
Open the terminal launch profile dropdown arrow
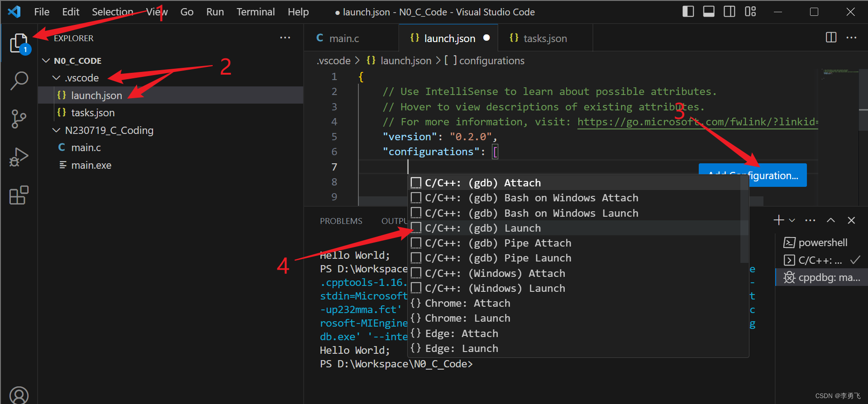tap(792, 220)
